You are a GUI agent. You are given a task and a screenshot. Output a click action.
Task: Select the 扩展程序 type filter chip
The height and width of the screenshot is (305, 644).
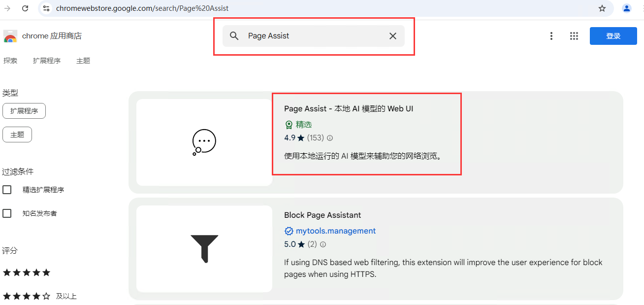24,111
